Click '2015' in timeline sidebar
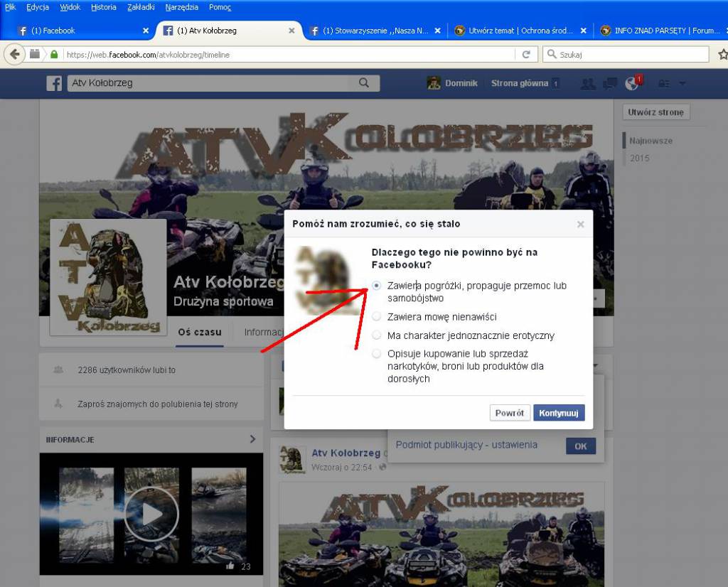Image resolution: width=728 pixels, height=587 pixels. pyautogui.click(x=639, y=158)
